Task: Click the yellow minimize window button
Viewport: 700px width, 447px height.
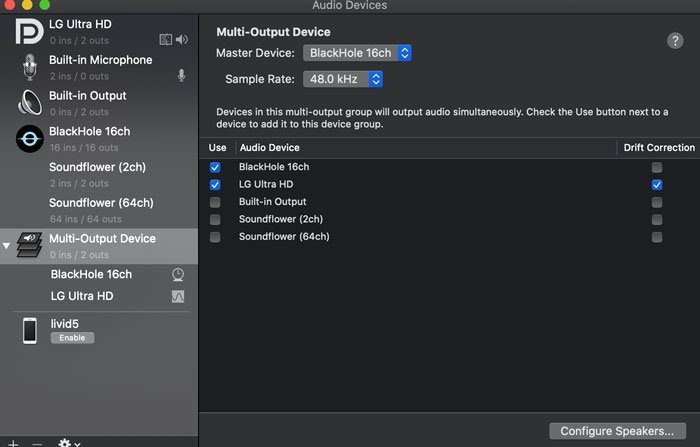Action: point(27,4)
